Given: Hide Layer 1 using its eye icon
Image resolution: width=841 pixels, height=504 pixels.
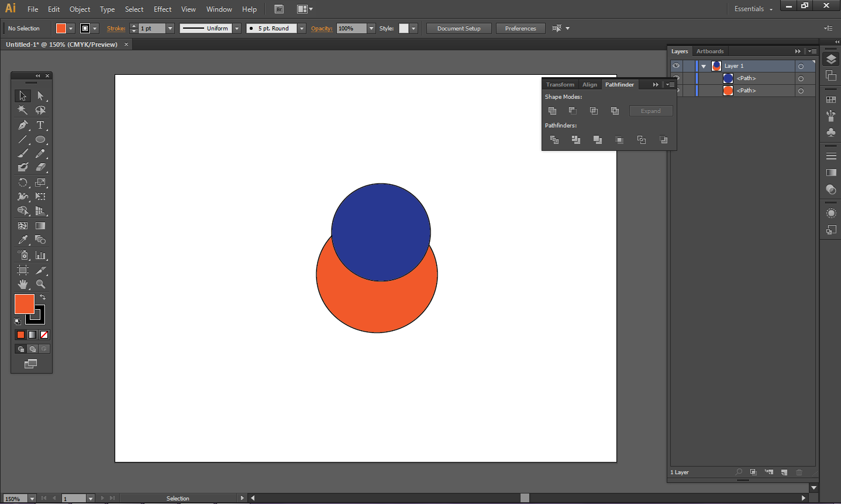Looking at the screenshot, I should tap(676, 66).
